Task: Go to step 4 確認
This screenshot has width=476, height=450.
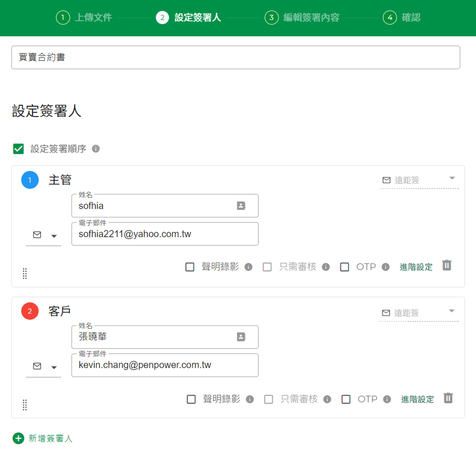Action: (402, 18)
